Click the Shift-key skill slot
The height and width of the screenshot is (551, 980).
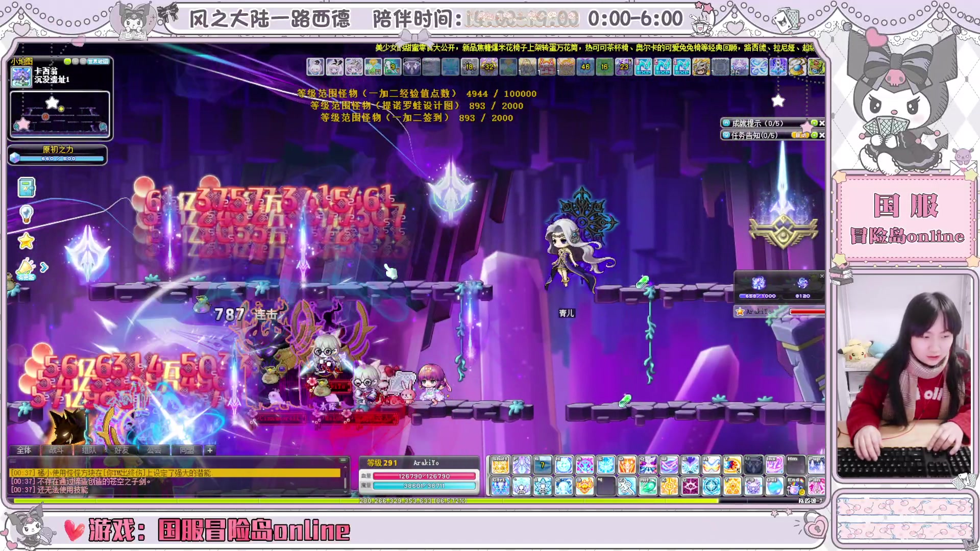coord(500,465)
